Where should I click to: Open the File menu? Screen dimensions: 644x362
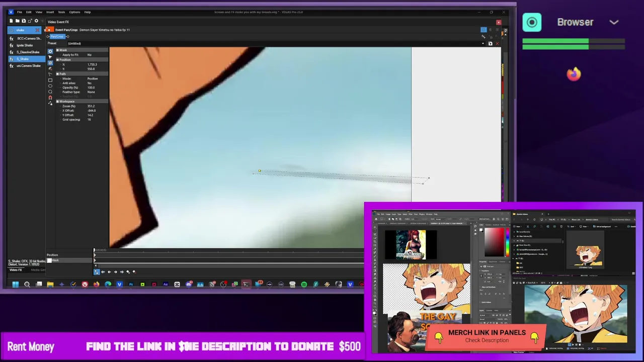20,12
